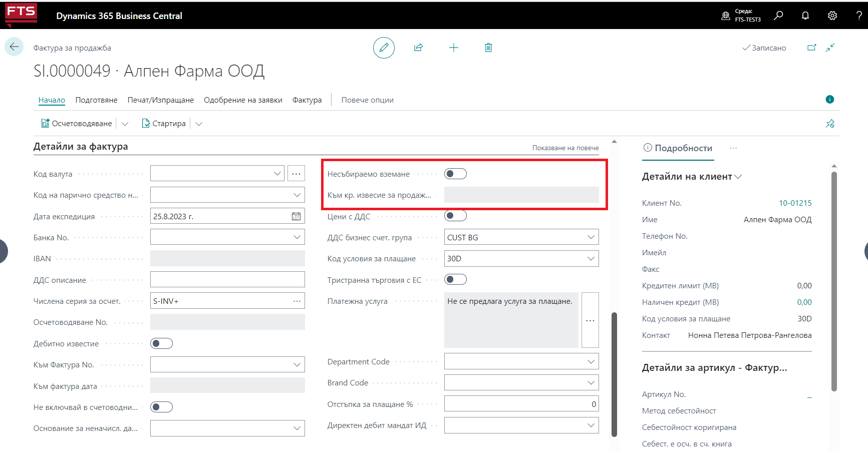The width and height of the screenshot is (868, 452).
Task: Click the green info circle icon
Action: click(x=830, y=99)
